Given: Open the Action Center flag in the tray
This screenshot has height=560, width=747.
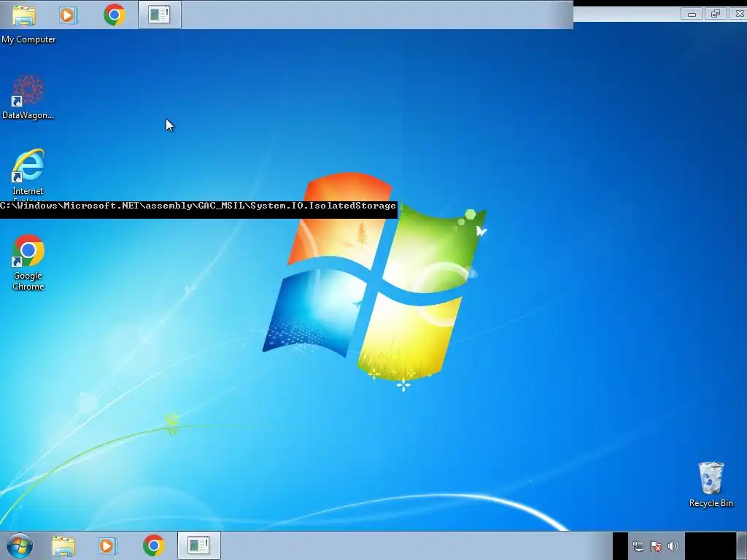Looking at the screenshot, I should coord(656,546).
